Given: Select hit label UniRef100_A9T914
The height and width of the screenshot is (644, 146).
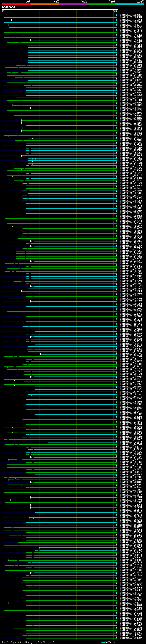Looking at the screenshot, I should point(131,562).
